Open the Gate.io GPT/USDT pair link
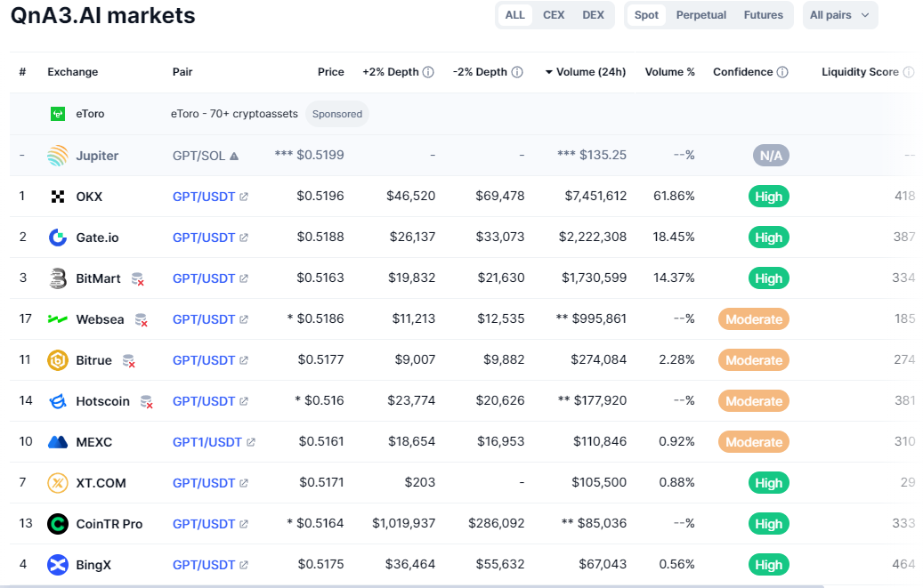This screenshot has width=923, height=588. pos(204,238)
